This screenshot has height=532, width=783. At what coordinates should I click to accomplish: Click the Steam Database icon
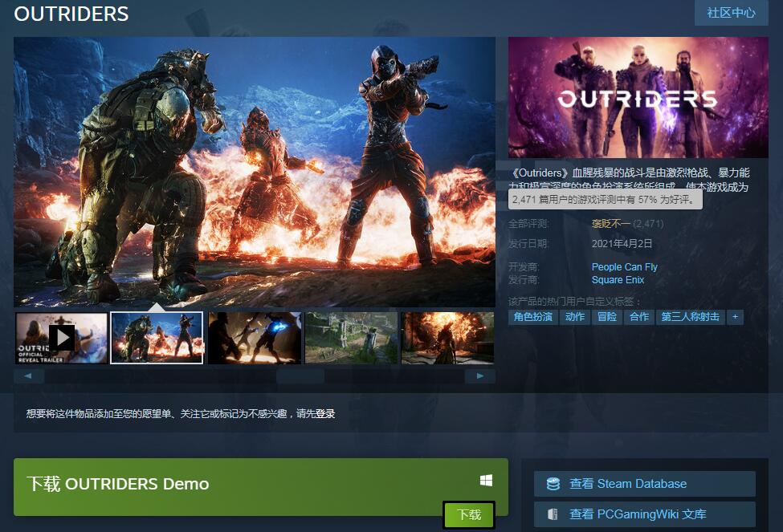[553, 484]
